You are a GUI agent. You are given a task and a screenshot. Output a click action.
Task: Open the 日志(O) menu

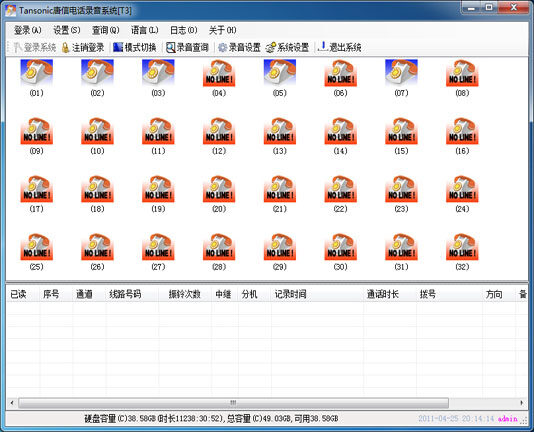click(x=184, y=30)
